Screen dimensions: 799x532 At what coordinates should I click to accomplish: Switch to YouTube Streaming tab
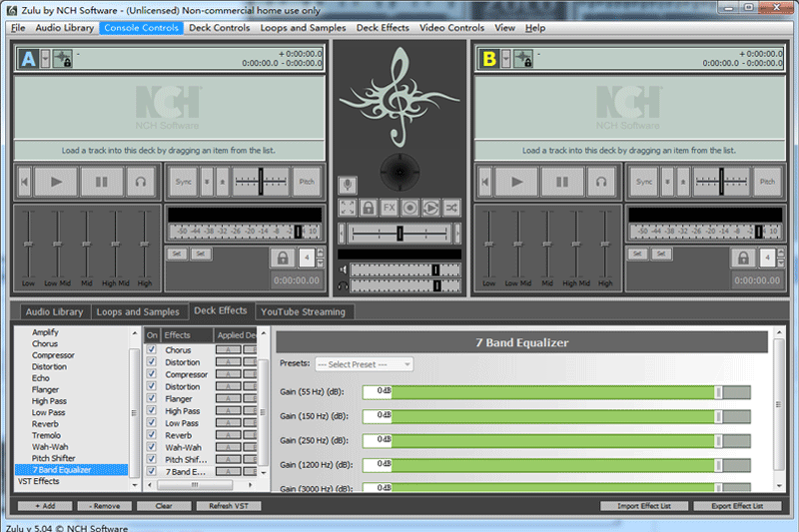[x=304, y=312]
